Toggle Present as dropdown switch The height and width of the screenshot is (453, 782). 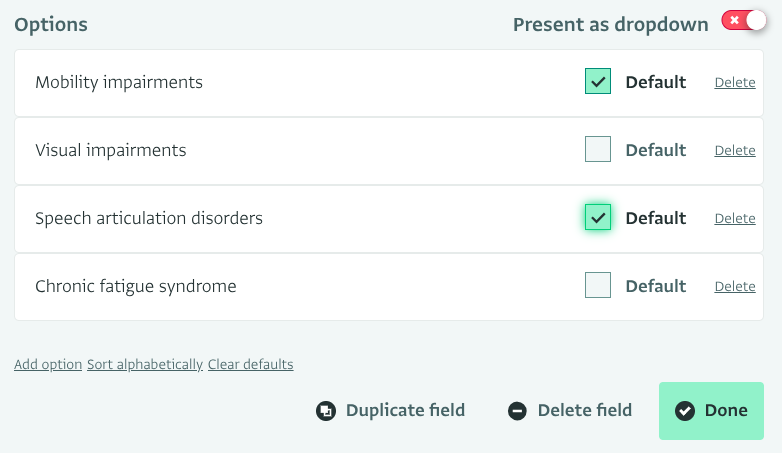click(744, 21)
